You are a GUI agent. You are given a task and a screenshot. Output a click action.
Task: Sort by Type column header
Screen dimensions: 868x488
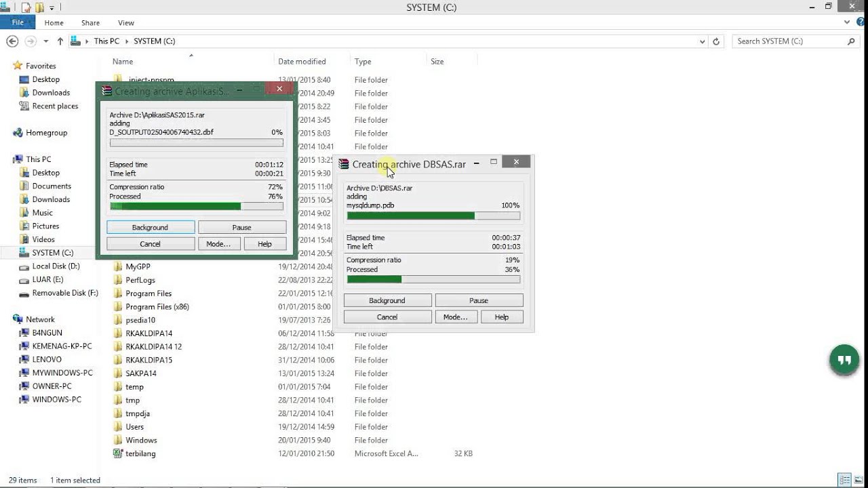(x=363, y=62)
